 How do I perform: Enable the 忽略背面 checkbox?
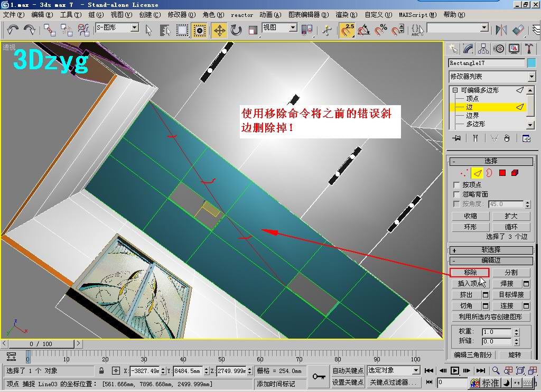coord(457,194)
